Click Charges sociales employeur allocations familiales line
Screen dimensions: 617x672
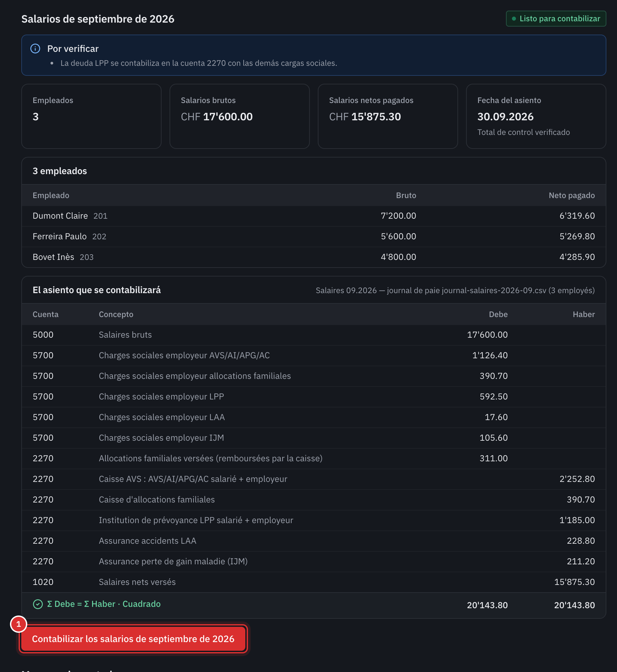(313, 376)
